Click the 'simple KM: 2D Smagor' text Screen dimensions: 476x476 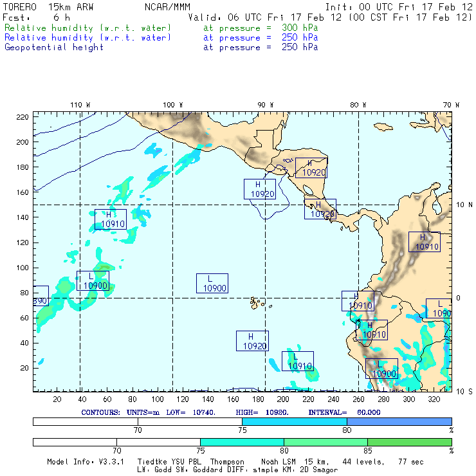(x=295, y=470)
